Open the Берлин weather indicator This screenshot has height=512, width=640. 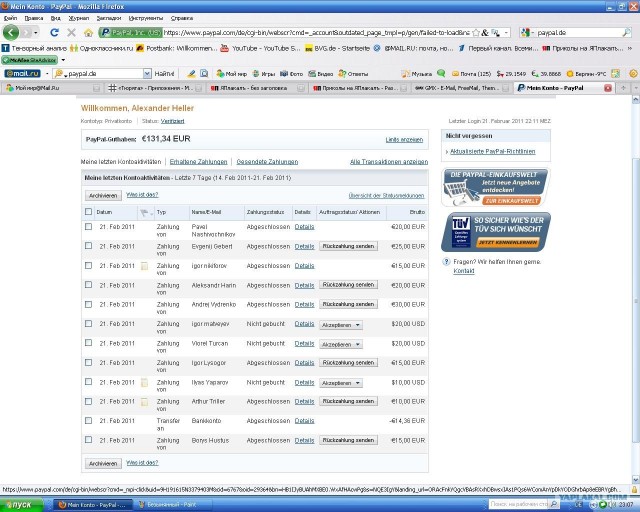pyautogui.click(x=586, y=74)
